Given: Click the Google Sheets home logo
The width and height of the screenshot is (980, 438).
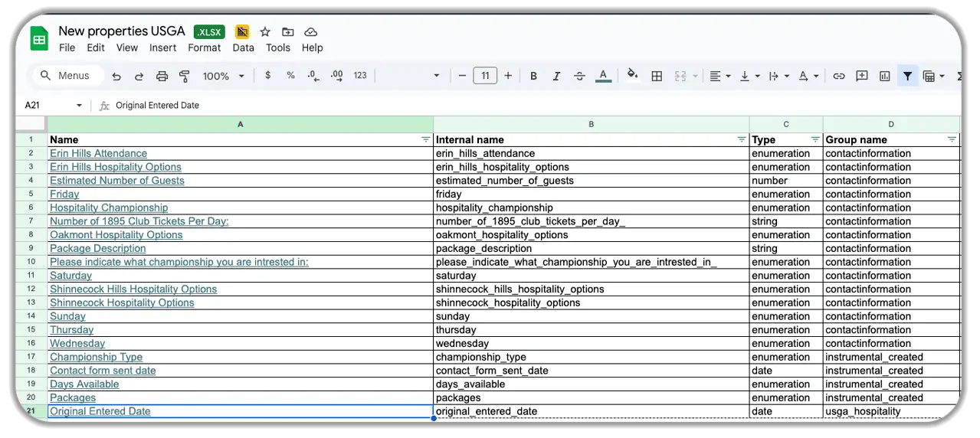Looking at the screenshot, I should tap(39, 38).
